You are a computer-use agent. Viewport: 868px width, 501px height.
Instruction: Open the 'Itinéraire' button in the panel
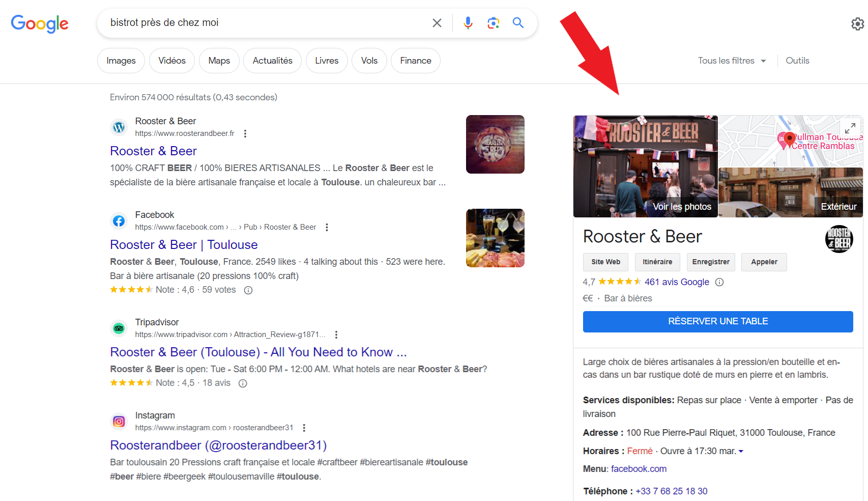[x=657, y=262]
